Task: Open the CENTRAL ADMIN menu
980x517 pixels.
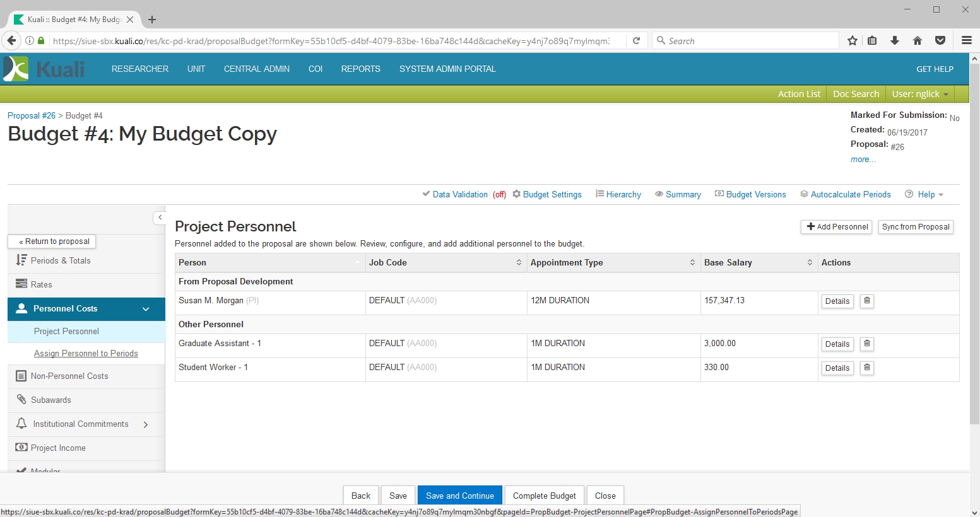Action: 257,69
